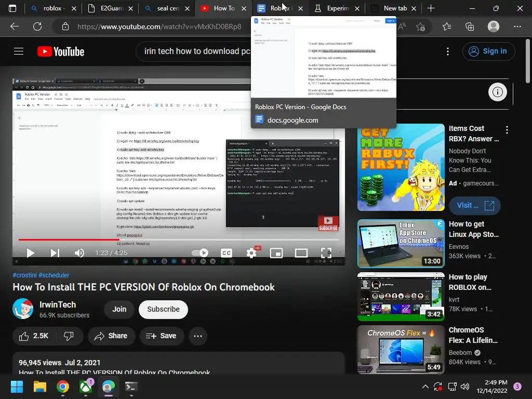Sign in to YouTube

(488, 51)
